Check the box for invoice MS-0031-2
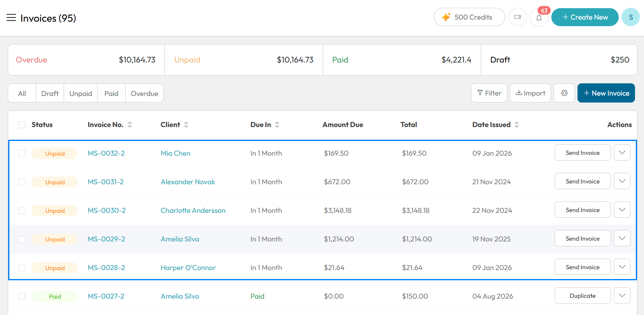This screenshot has height=315, width=644. coord(22,182)
